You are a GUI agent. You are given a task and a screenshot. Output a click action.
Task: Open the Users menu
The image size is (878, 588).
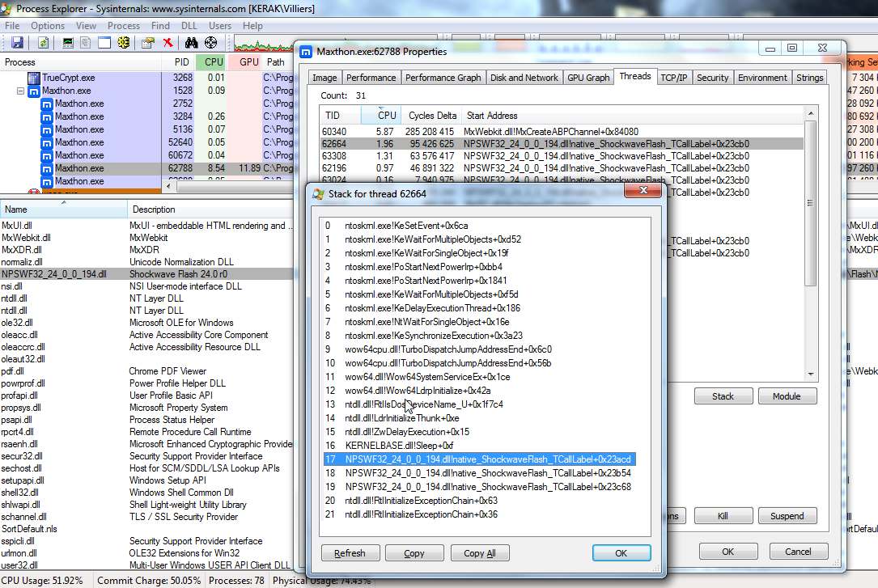219,26
